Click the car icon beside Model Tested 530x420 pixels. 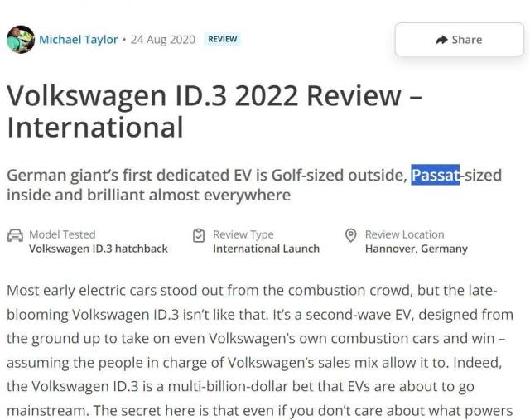click(15, 235)
